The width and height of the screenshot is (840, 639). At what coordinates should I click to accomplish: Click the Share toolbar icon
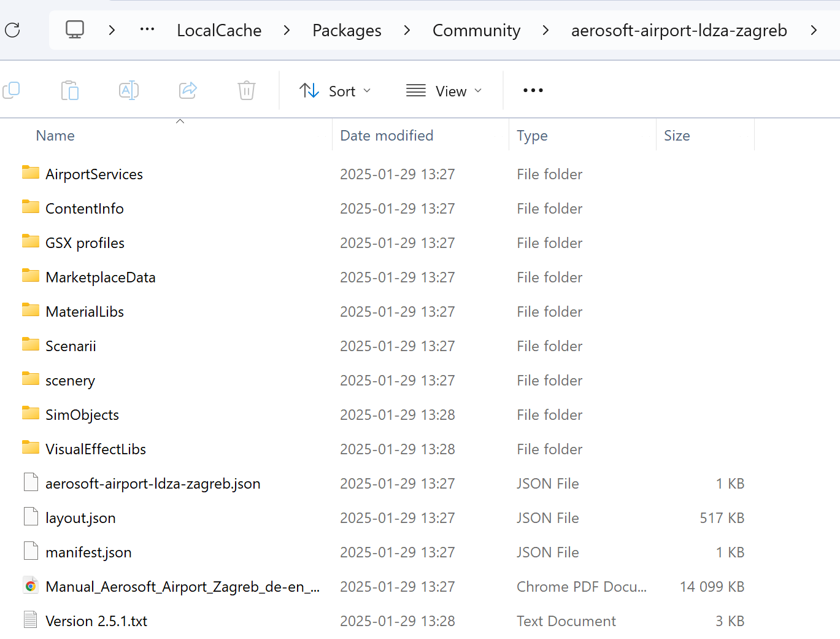pos(188,90)
